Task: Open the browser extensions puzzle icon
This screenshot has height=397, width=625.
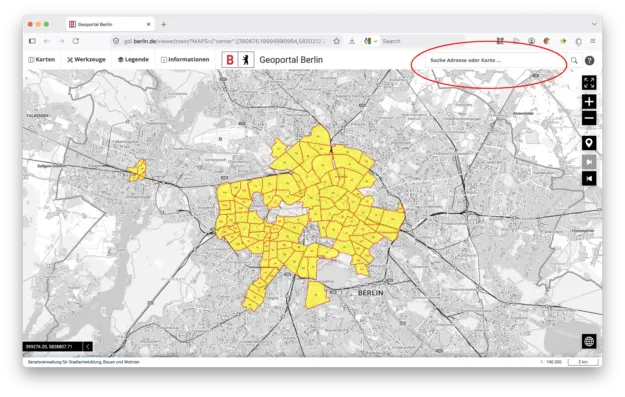Action: pyautogui.click(x=578, y=41)
